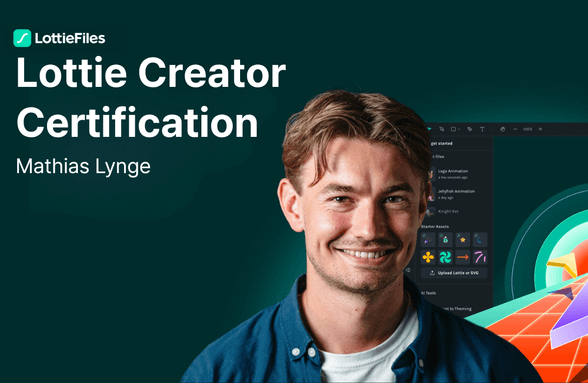The height and width of the screenshot is (383, 588).
Task: Click the upload icon in the upload button
Action: [432, 273]
